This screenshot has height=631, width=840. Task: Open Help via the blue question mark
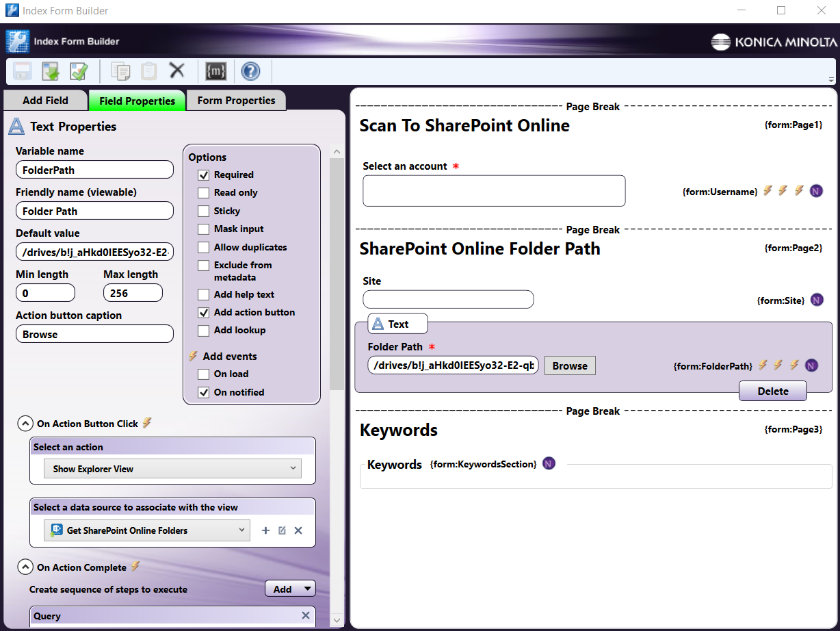[251, 71]
